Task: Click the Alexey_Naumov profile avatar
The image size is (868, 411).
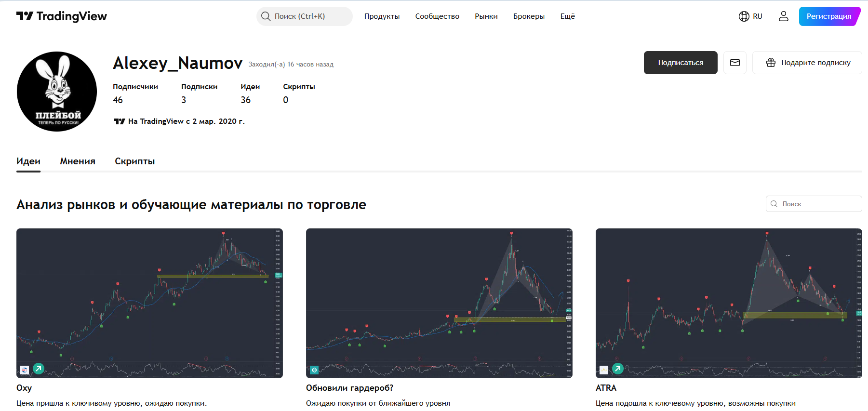Action: pos(57,92)
